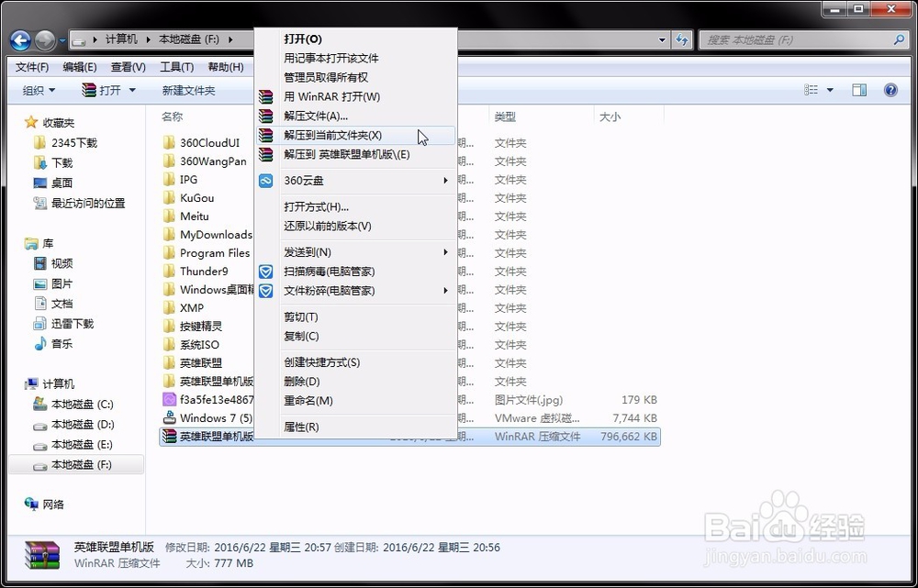
Task: Click the WinRAR icon beside 解压文件(A)...
Action: (x=266, y=116)
